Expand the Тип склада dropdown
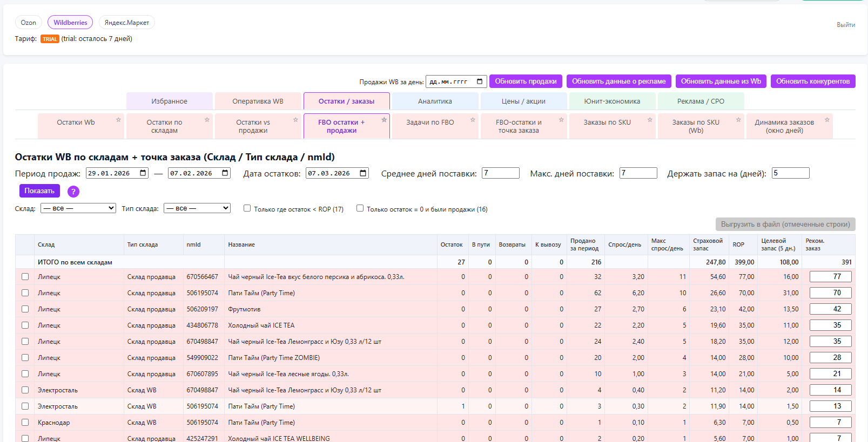The height and width of the screenshot is (442, 868). [197, 208]
